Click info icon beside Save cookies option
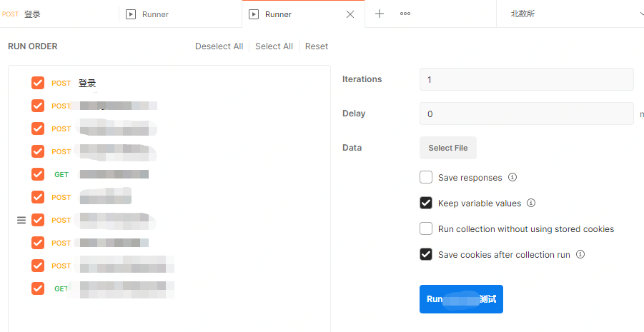Viewport: 644px width, 332px height. [580, 254]
